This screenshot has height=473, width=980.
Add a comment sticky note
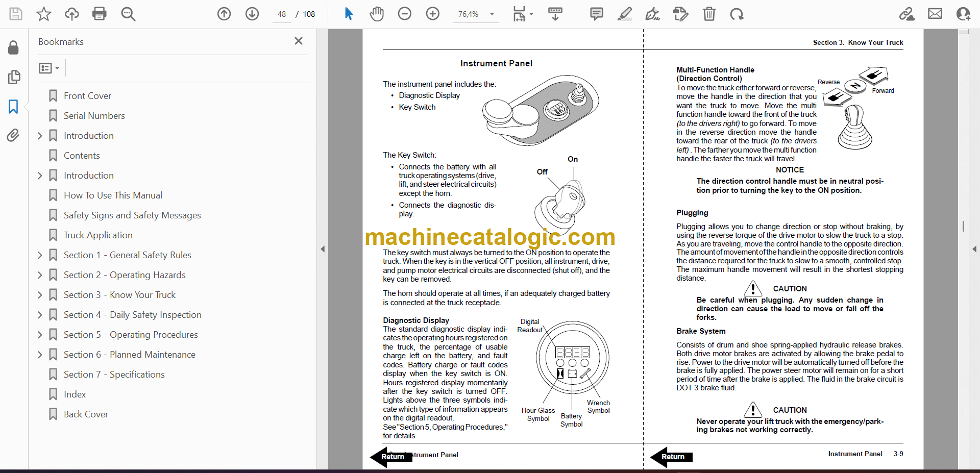pos(596,14)
